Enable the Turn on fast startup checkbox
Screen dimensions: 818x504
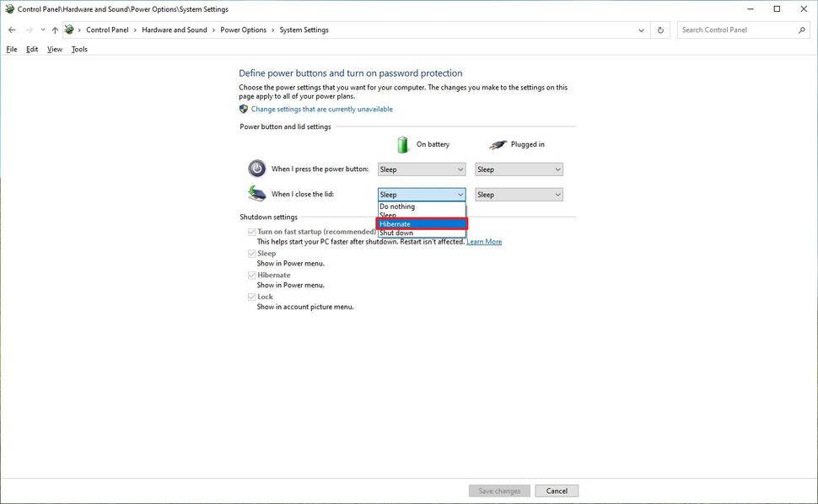(x=251, y=231)
